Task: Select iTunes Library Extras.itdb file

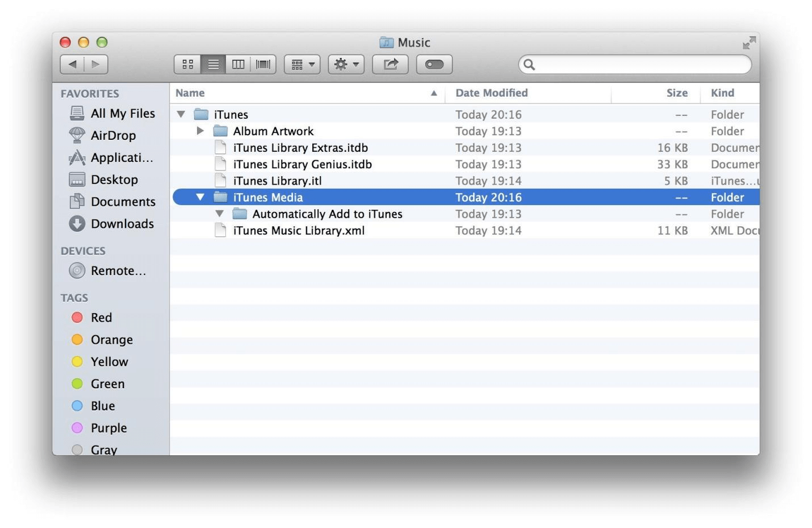Action: (466, 148)
